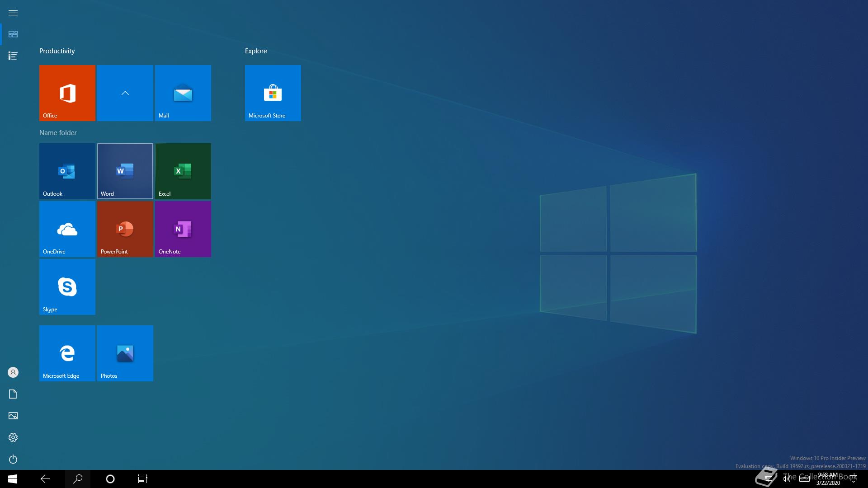Launch Cortana from the taskbar

tap(110, 479)
